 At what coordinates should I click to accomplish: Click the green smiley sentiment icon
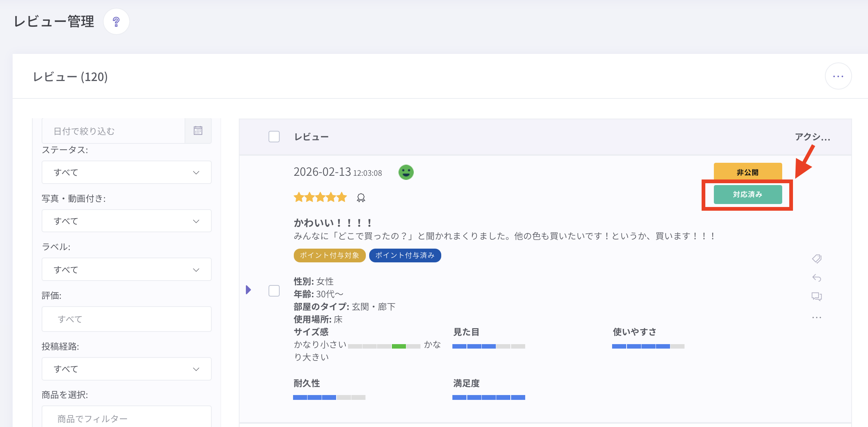click(x=406, y=172)
